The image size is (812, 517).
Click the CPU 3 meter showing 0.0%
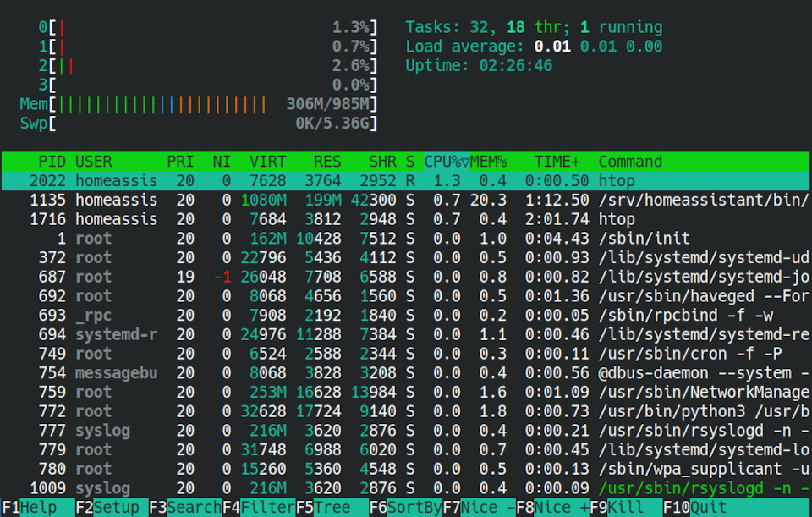tap(208, 85)
